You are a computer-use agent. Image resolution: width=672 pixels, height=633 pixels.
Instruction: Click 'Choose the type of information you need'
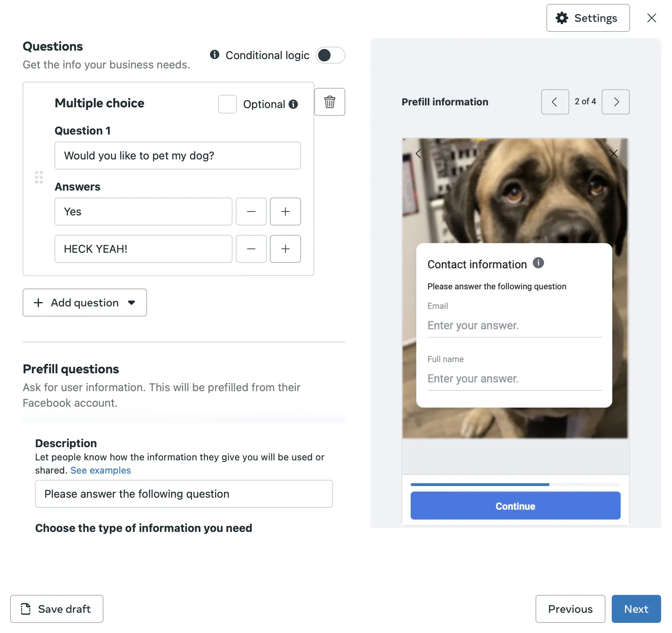click(143, 528)
